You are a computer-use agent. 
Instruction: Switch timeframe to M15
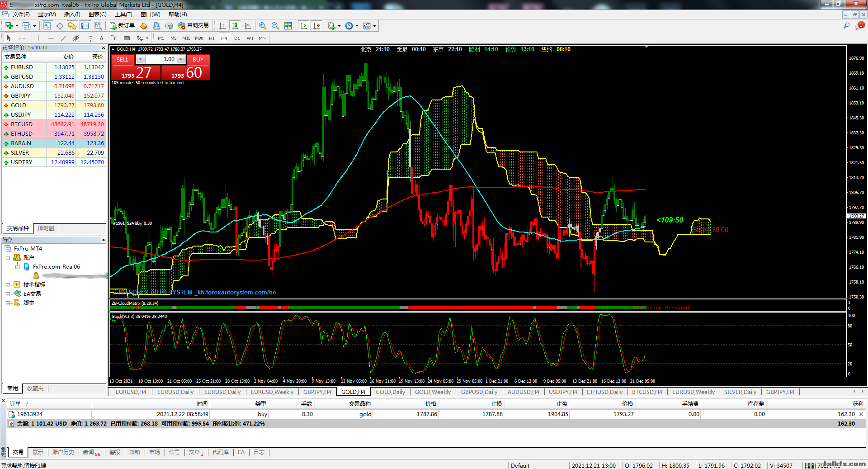click(x=186, y=38)
